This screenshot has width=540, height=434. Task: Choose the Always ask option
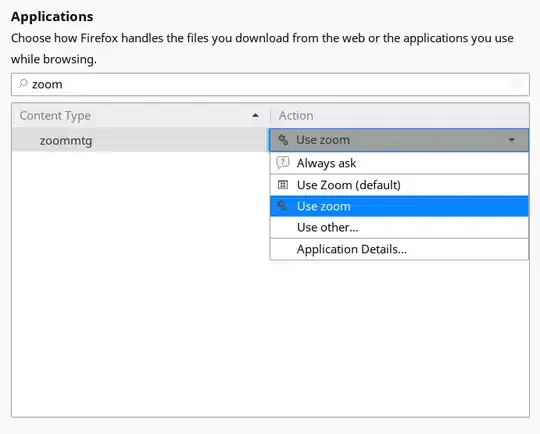click(x=399, y=163)
